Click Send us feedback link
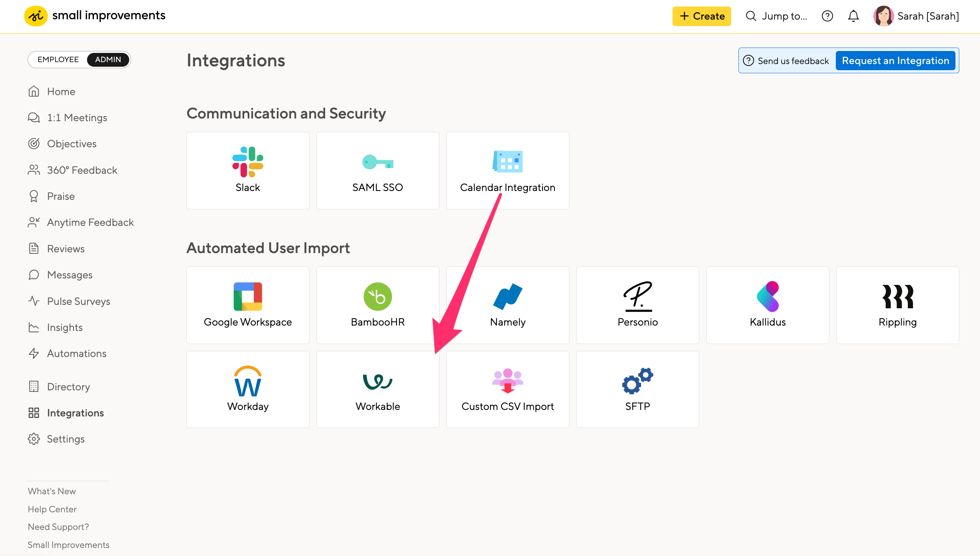The image size is (980, 556). 786,61
